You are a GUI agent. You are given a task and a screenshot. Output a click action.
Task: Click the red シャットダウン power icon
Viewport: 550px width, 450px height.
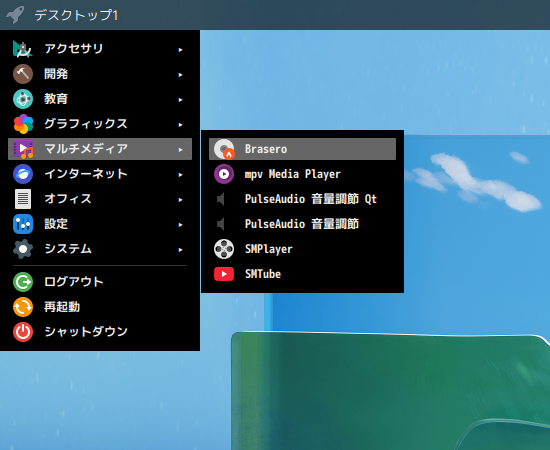pos(23,332)
